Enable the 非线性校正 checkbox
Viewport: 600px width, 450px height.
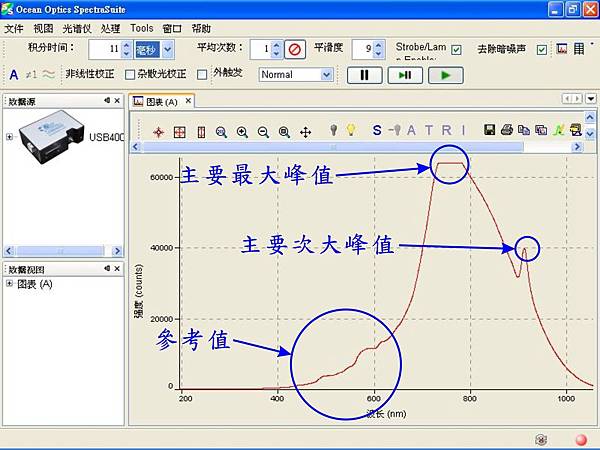pyautogui.click(x=130, y=75)
